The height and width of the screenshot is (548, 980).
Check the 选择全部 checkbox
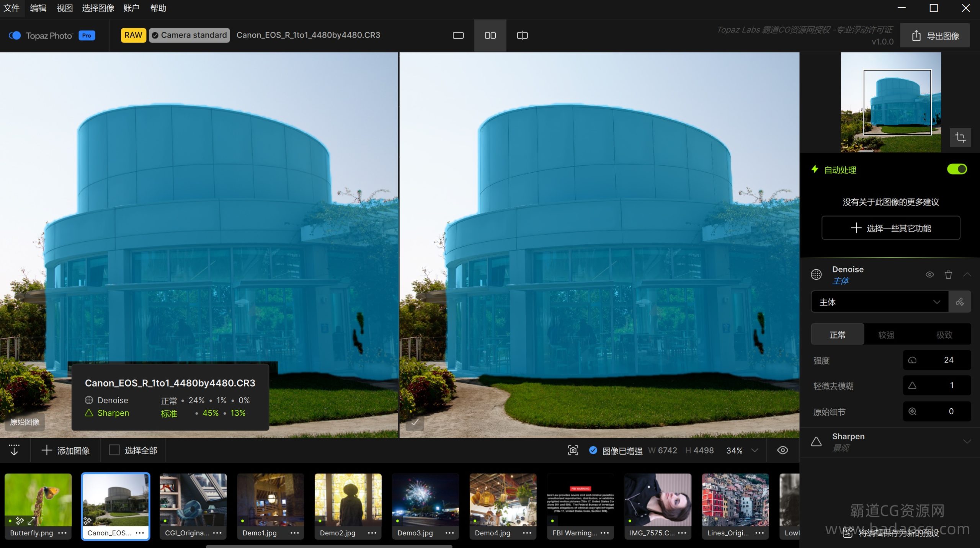click(x=114, y=450)
